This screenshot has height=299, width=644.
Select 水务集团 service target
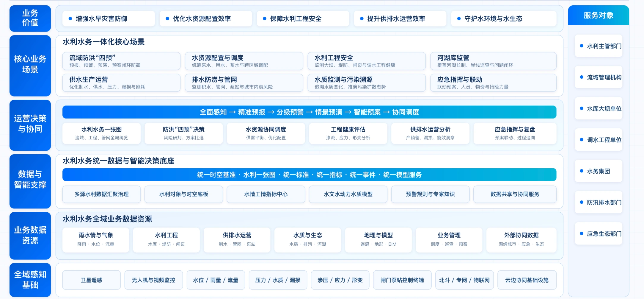click(x=599, y=171)
